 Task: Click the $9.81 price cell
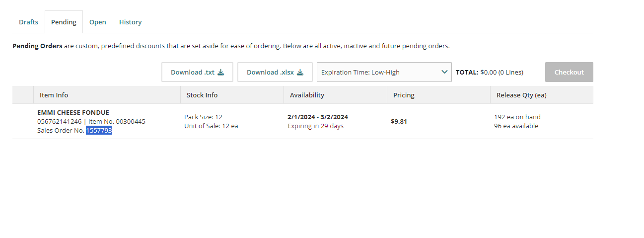(399, 121)
